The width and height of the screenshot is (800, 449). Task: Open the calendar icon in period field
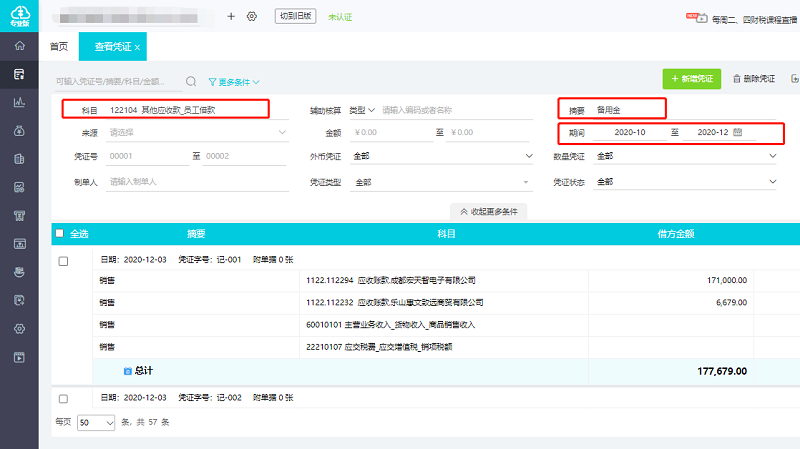(737, 132)
